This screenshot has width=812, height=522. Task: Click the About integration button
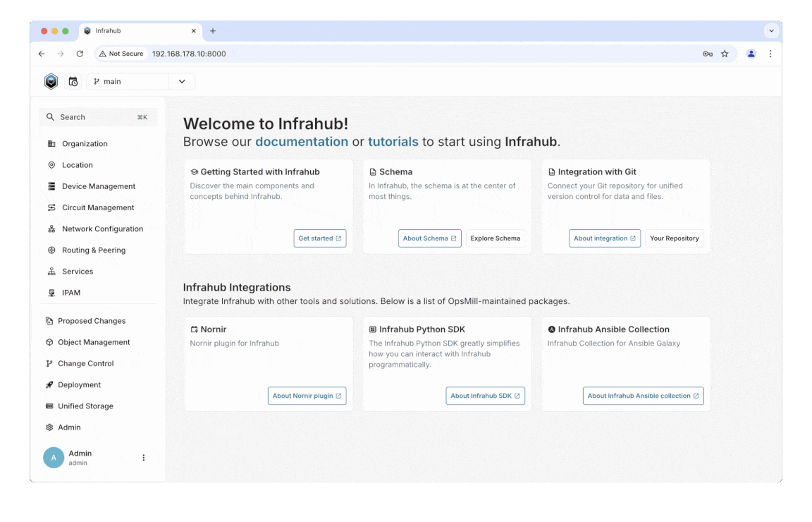coord(604,238)
